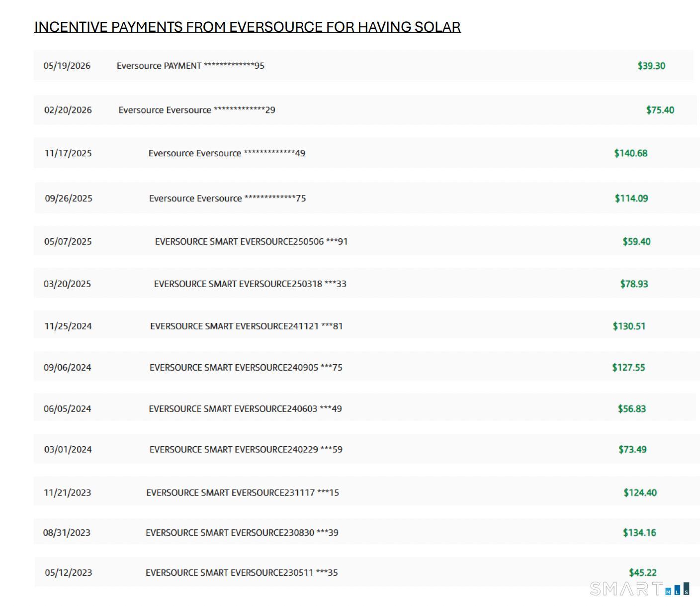Click the $127.55 amount
The height and width of the screenshot is (606, 700).
coord(629,368)
